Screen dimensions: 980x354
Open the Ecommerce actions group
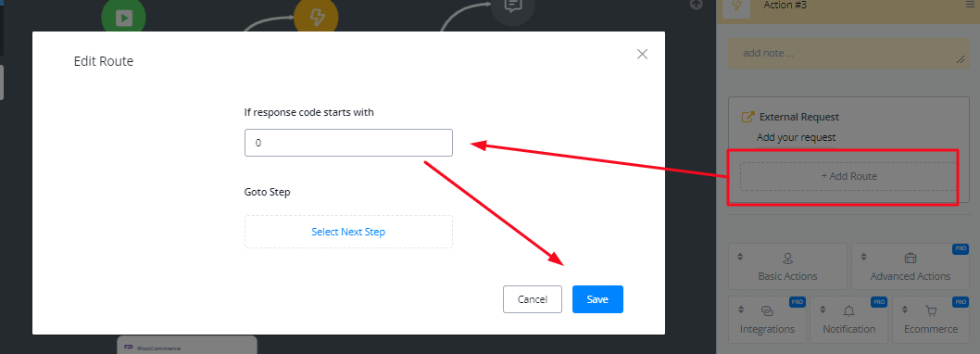coord(931,319)
